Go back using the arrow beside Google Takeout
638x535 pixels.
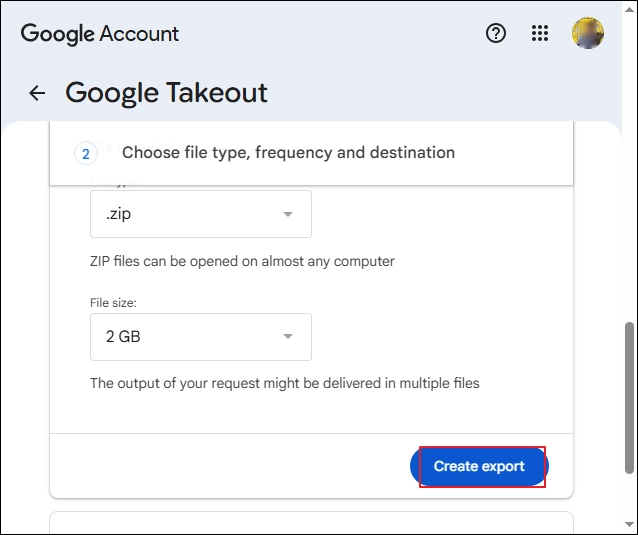[37, 93]
